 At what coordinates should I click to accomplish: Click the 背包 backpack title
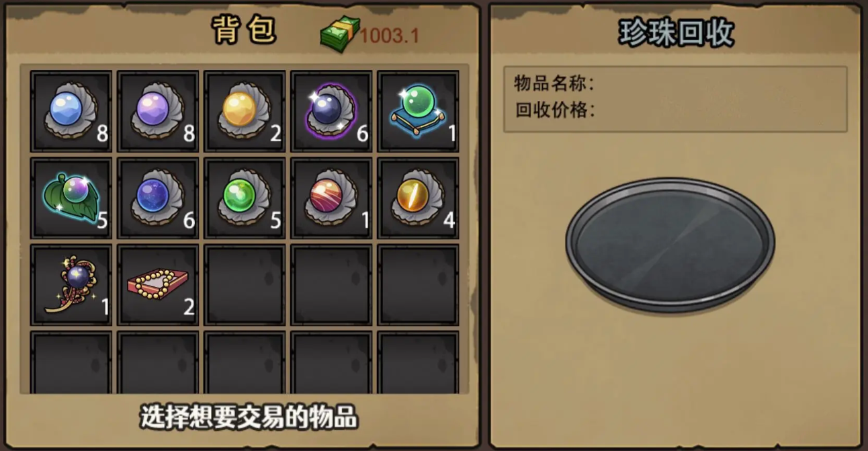point(245,30)
